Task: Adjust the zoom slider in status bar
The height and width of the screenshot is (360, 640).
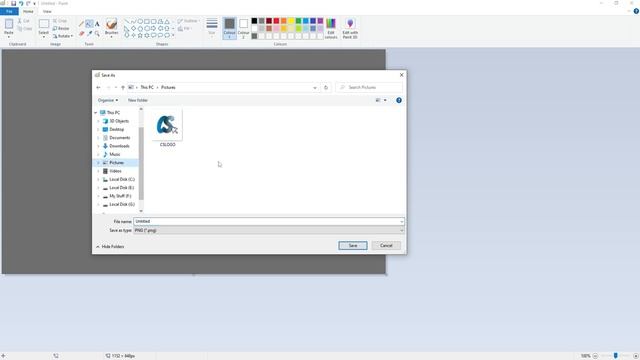Action: click(616, 356)
